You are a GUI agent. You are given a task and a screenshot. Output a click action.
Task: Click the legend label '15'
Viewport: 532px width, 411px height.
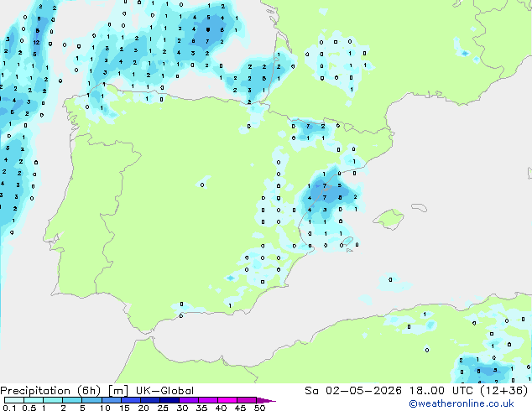coord(124,408)
